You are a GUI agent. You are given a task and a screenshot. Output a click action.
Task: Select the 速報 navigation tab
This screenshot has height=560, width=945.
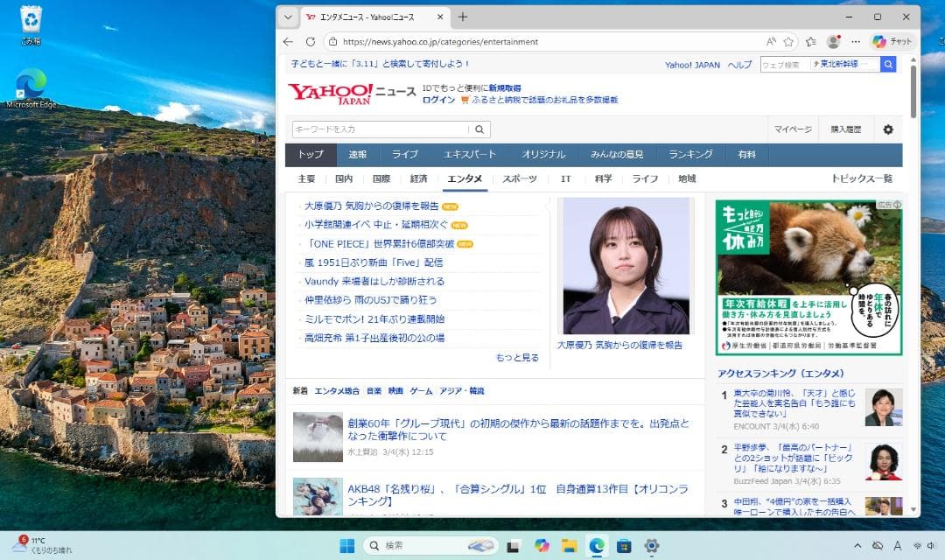click(x=357, y=154)
